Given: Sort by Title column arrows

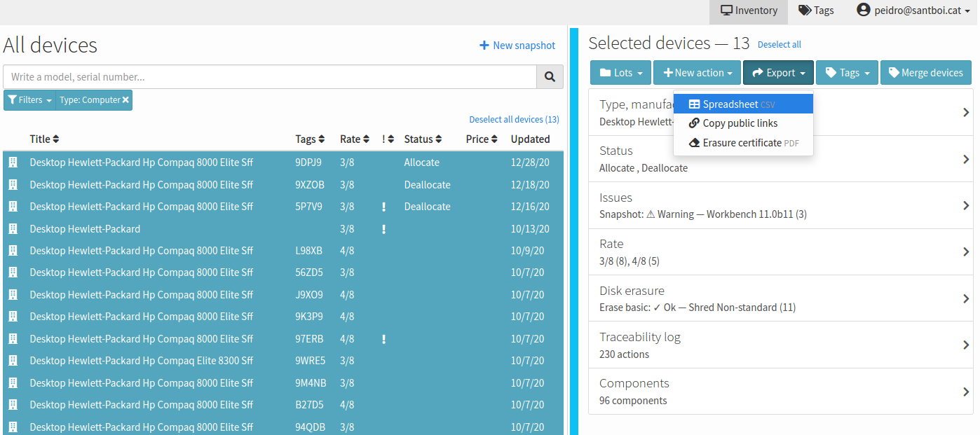Looking at the screenshot, I should coord(56,139).
